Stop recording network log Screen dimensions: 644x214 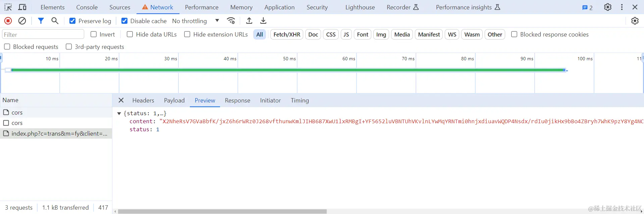8,21
